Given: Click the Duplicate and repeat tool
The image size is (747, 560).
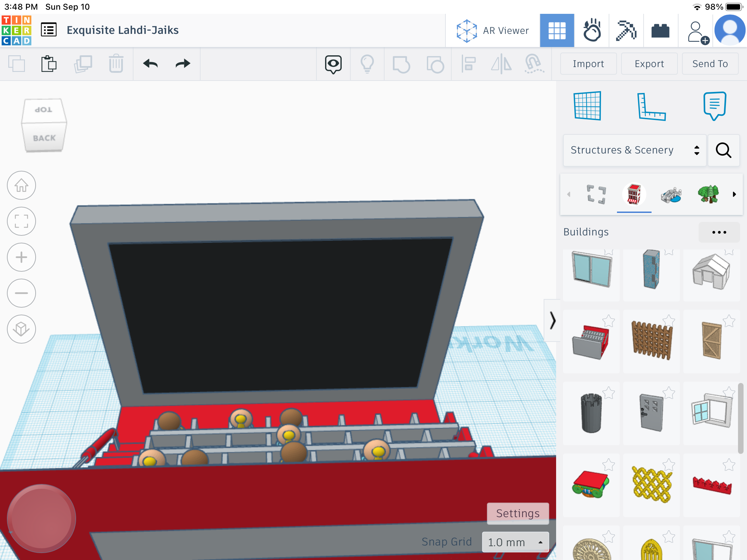Looking at the screenshot, I should [x=83, y=64].
